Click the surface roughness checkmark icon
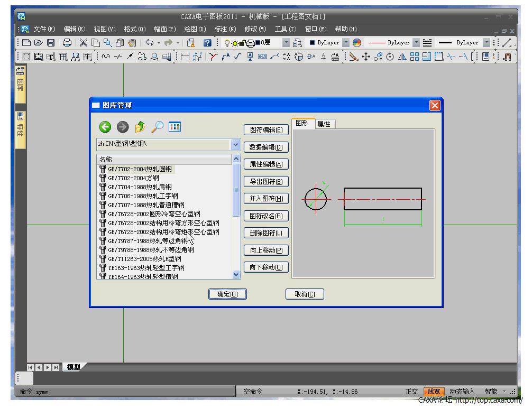This screenshot has height=409, width=532. pos(238,57)
